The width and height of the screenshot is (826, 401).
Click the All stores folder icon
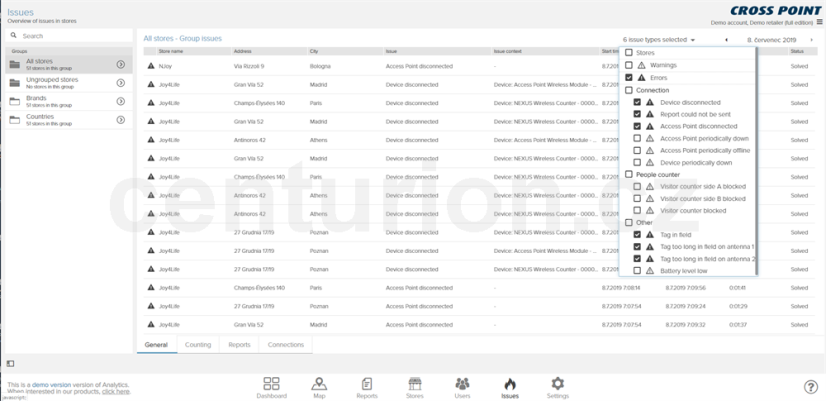click(x=15, y=64)
